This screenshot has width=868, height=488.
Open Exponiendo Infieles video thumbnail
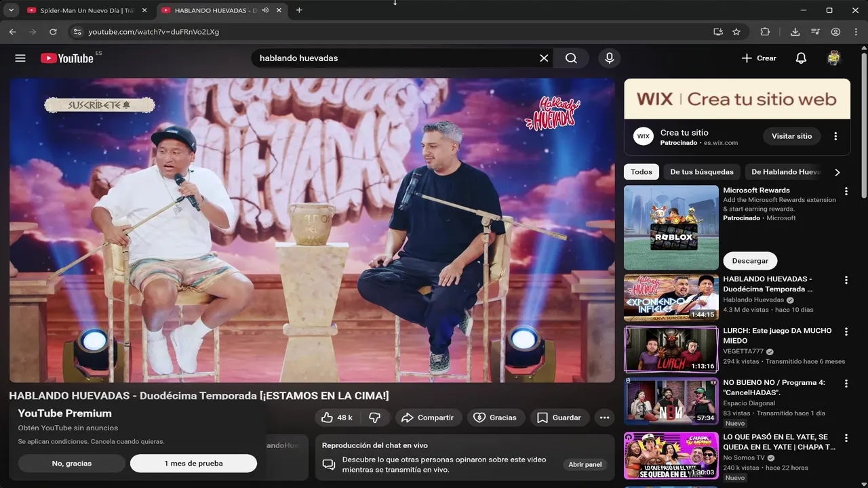coord(671,298)
